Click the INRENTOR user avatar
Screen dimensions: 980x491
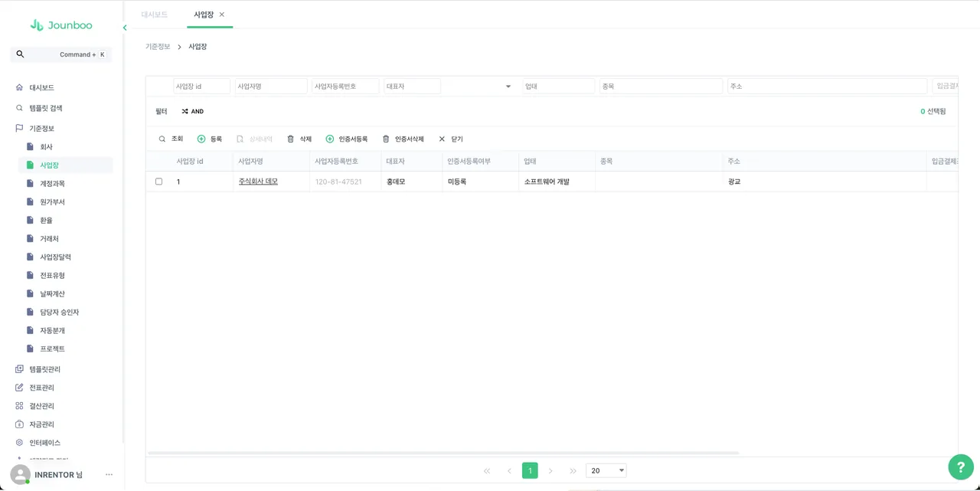coord(21,475)
